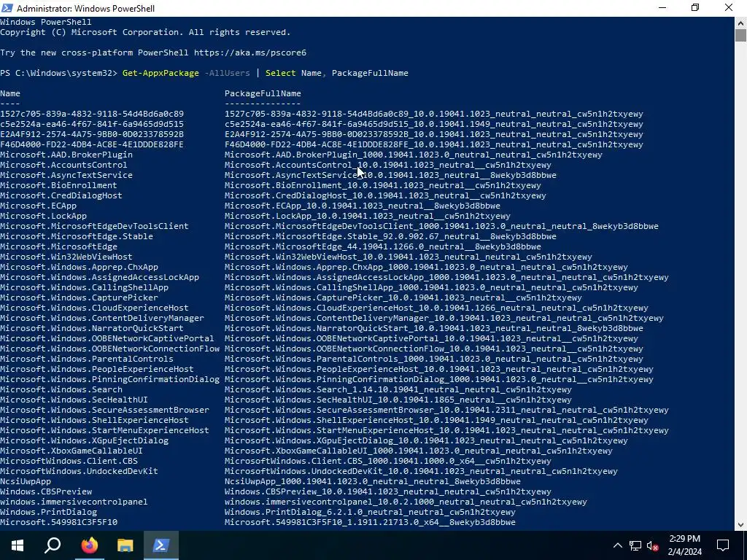This screenshot has width=747, height=560.
Task: Close the PowerShell window
Action: (729, 7)
